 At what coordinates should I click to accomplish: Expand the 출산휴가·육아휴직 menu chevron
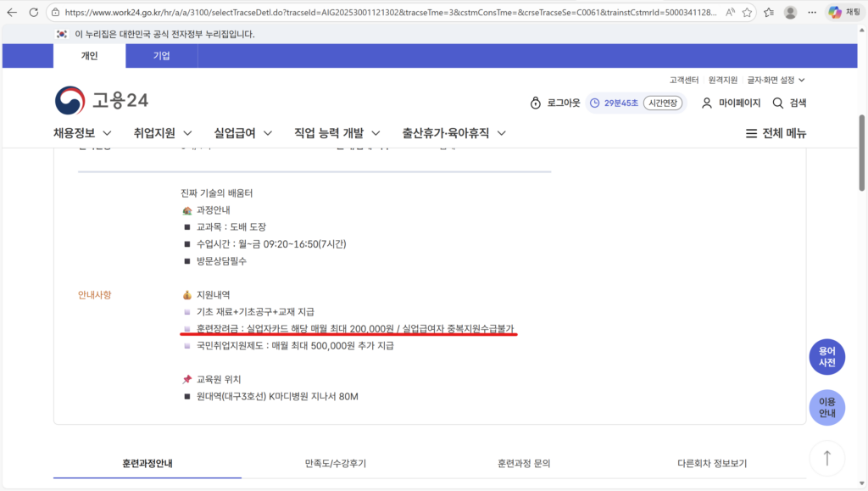500,132
